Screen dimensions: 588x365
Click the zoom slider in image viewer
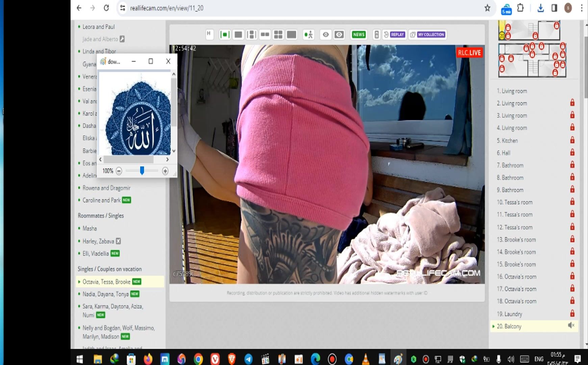click(142, 171)
